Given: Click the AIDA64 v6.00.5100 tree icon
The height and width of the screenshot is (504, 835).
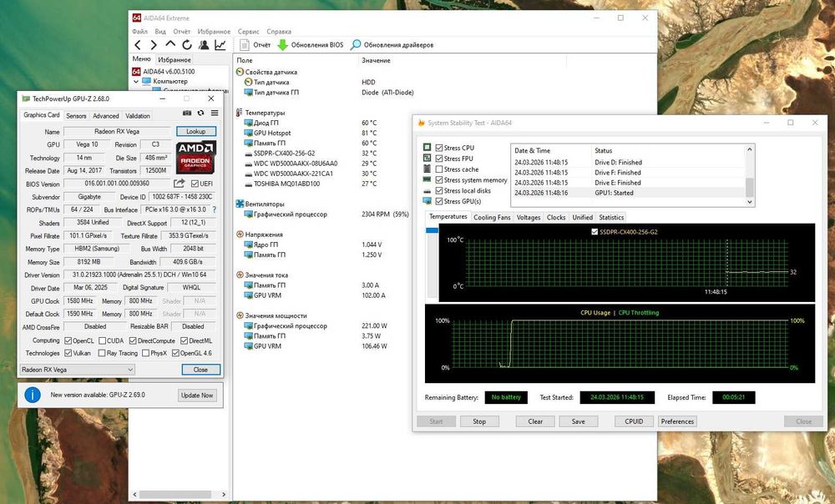Looking at the screenshot, I should click(136, 71).
